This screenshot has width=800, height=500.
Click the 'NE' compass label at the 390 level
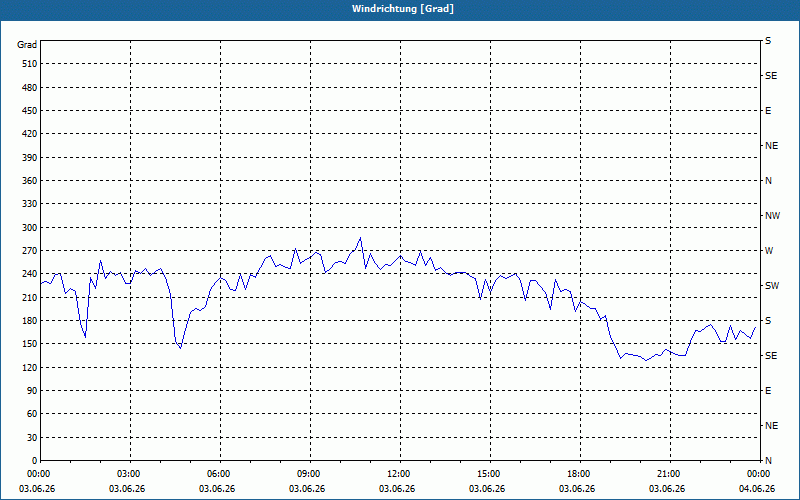(x=772, y=146)
